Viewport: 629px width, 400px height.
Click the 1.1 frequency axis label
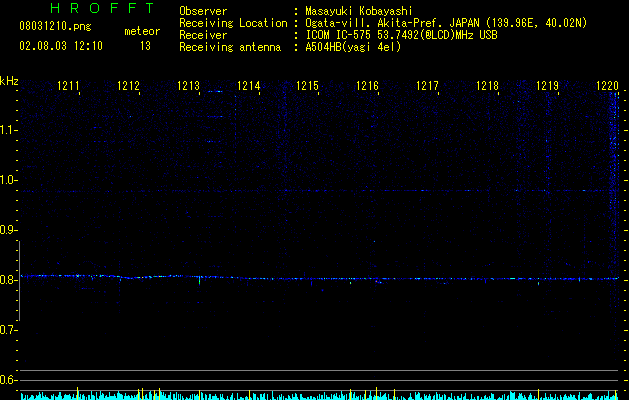point(7,130)
